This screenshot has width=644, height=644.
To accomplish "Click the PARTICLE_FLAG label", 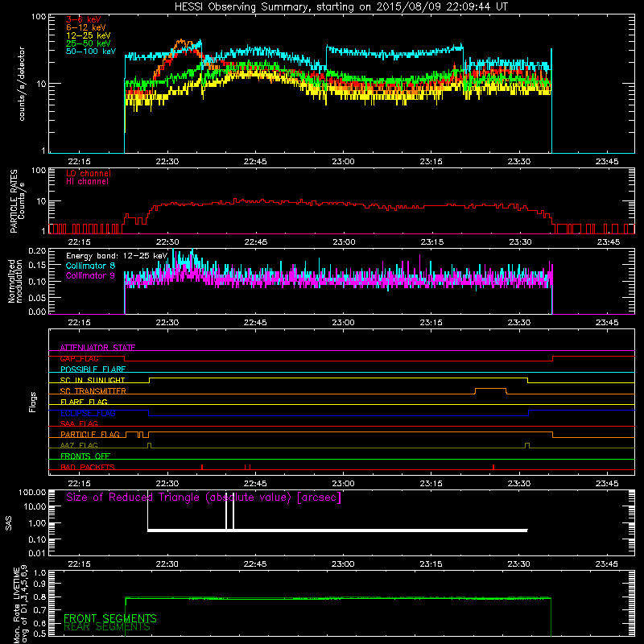I will [90, 435].
